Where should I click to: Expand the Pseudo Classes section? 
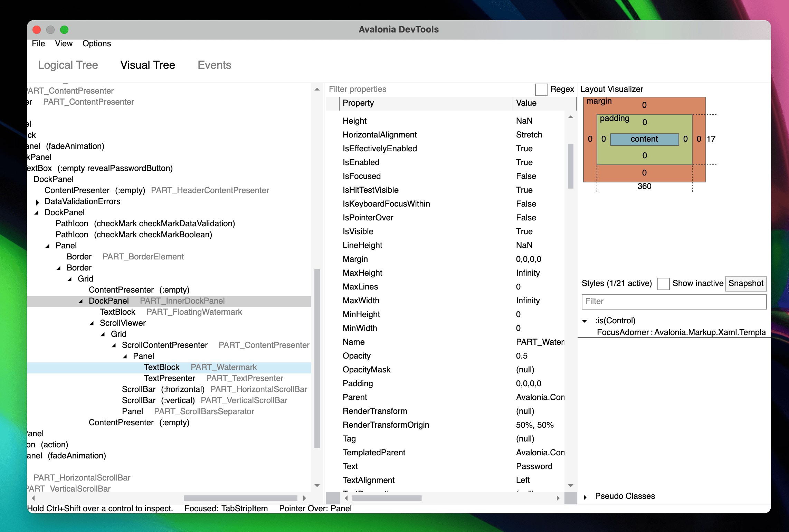point(585,497)
